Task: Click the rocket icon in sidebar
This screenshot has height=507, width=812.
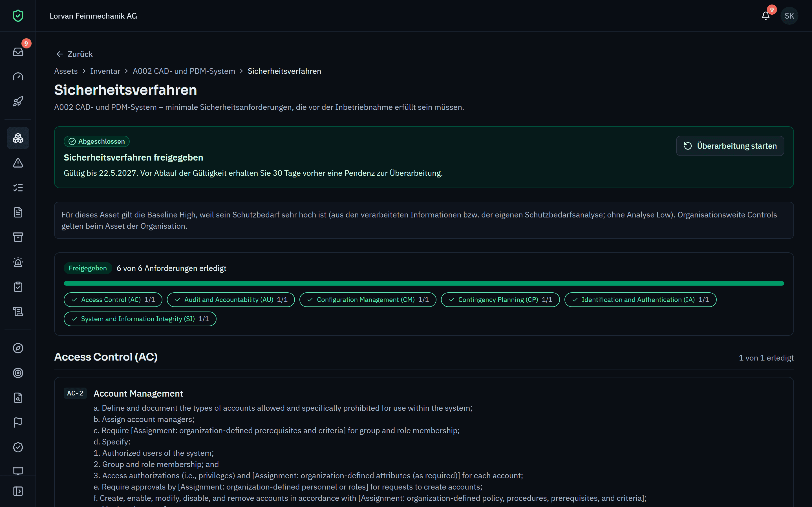Action: pyautogui.click(x=18, y=101)
